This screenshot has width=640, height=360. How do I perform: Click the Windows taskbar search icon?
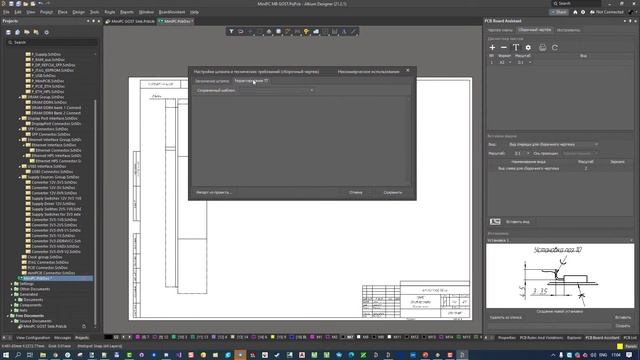tap(18, 355)
